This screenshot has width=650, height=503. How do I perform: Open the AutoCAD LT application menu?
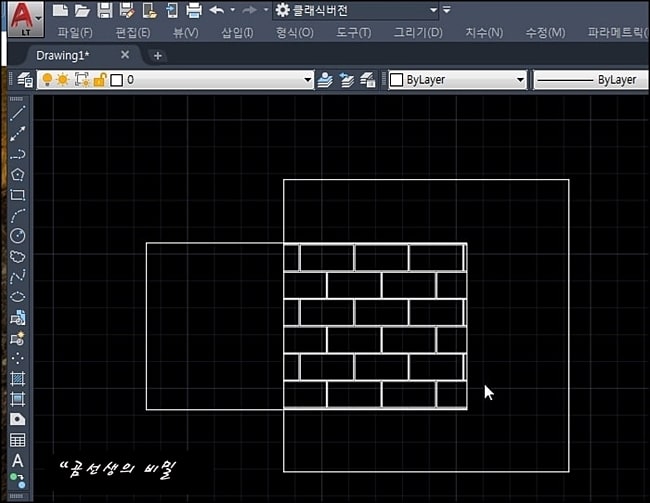tap(25, 19)
